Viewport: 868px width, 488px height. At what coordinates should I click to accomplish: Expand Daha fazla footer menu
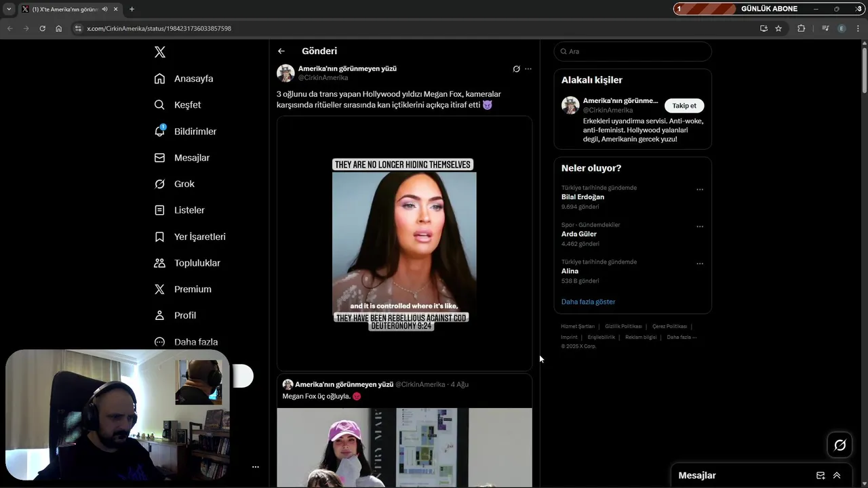point(682,337)
